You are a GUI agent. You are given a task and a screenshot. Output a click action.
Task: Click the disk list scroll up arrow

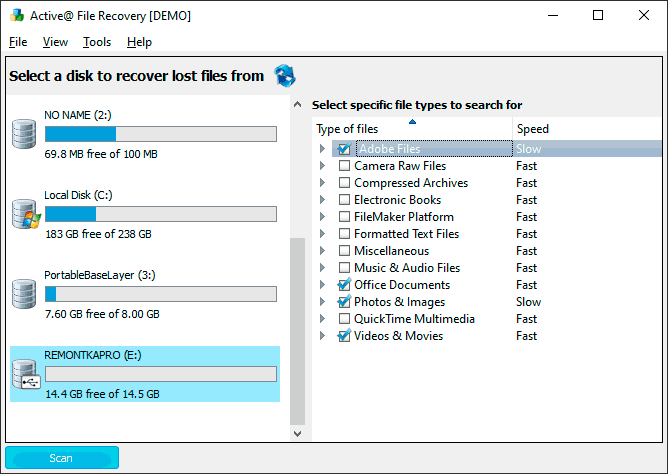click(x=297, y=104)
